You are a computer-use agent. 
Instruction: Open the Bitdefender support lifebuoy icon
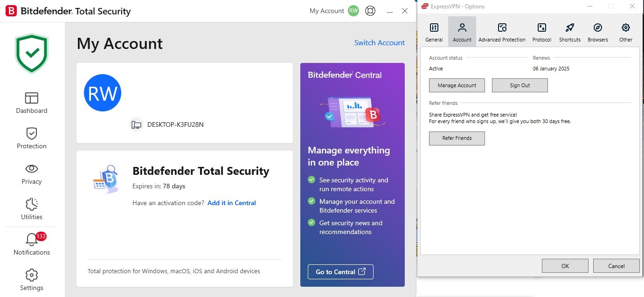pyautogui.click(x=370, y=11)
